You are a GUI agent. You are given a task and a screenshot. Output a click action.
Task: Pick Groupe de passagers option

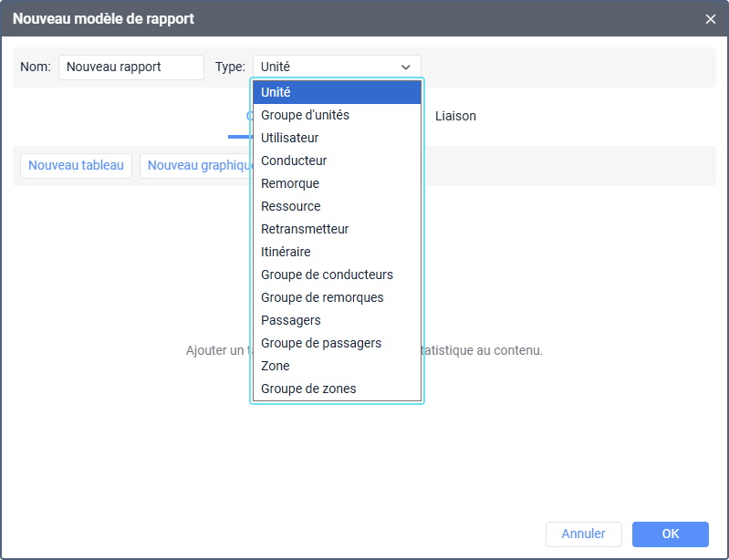coord(336,343)
